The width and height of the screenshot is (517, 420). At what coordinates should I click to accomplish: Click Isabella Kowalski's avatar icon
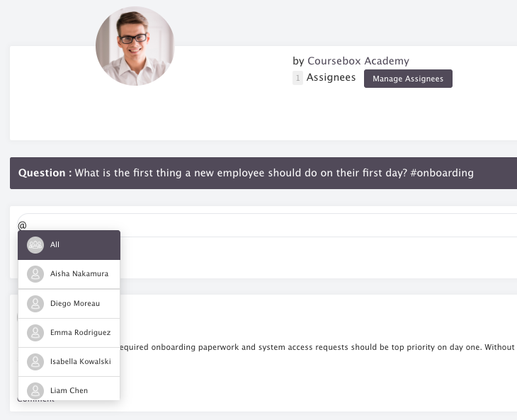click(35, 362)
